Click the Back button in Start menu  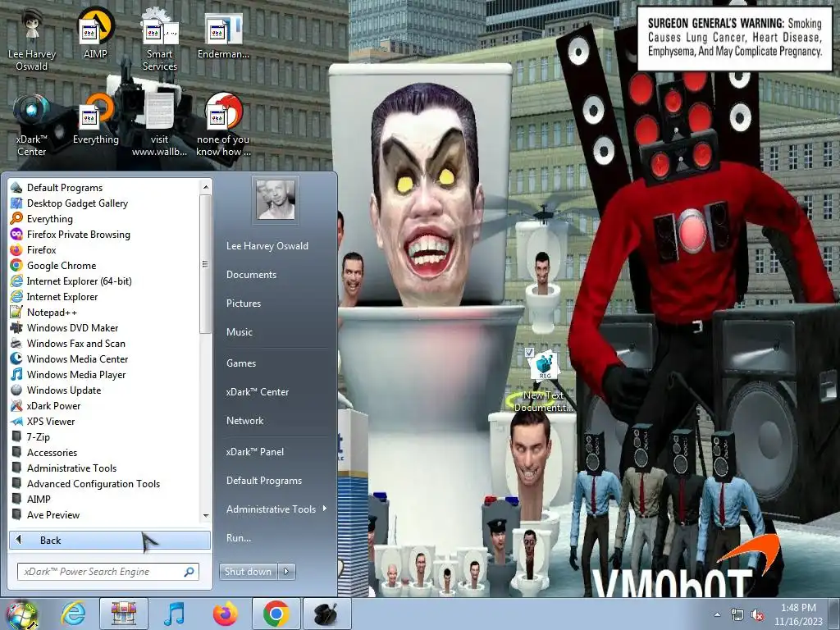click(x=109, y=540)
